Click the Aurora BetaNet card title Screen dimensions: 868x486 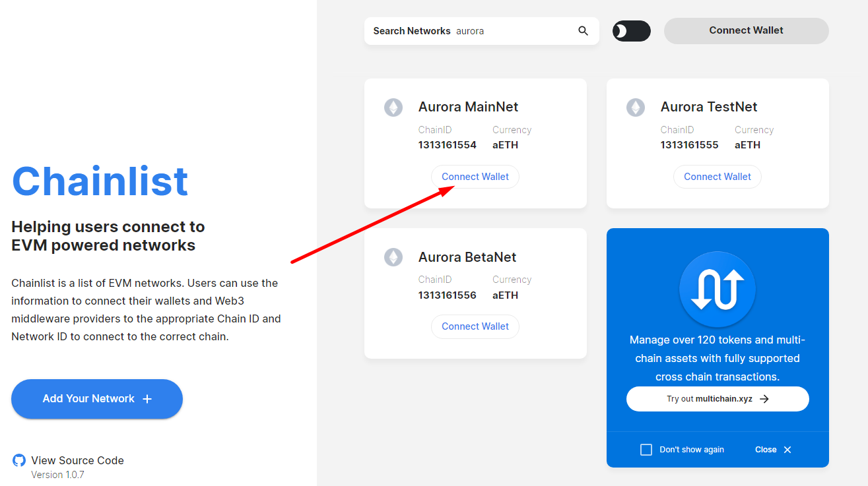coord(467,257)
